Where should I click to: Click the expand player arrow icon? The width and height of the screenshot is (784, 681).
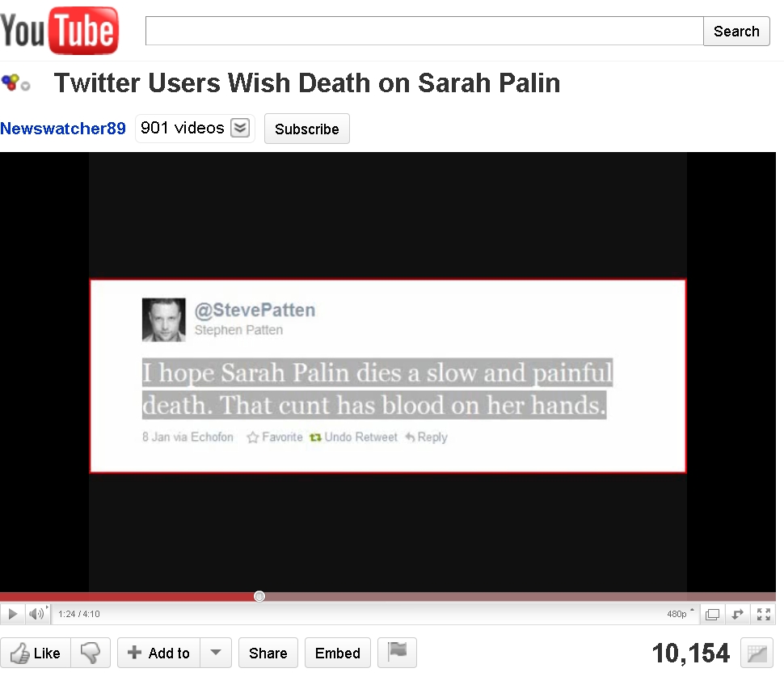pos(737,614)
